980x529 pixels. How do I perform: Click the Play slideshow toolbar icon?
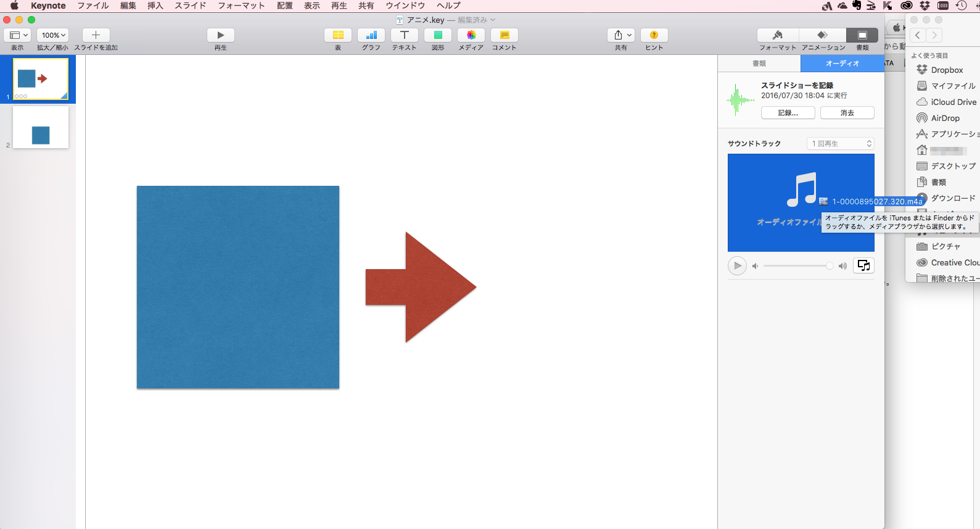click(220, 35)
